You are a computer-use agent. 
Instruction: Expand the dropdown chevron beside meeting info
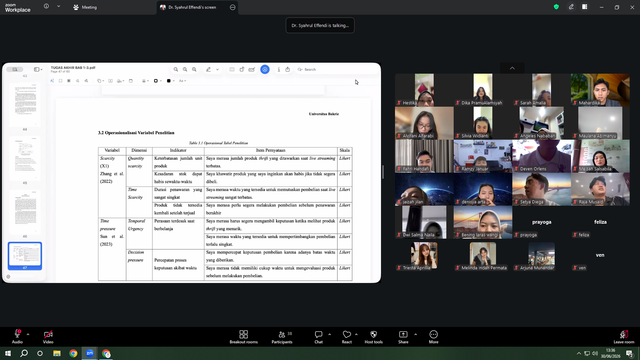point(58,7)
